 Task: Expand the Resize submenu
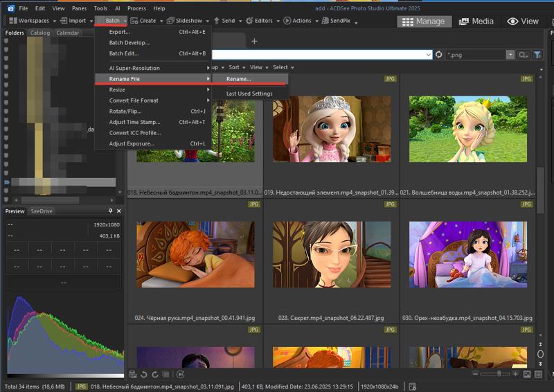point(153,90)
